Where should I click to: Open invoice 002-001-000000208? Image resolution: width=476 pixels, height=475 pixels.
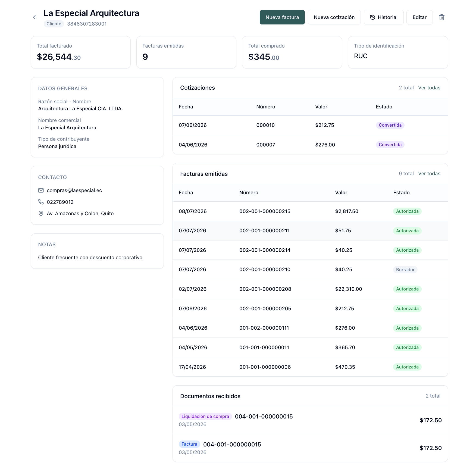click(x=310, y=289)
